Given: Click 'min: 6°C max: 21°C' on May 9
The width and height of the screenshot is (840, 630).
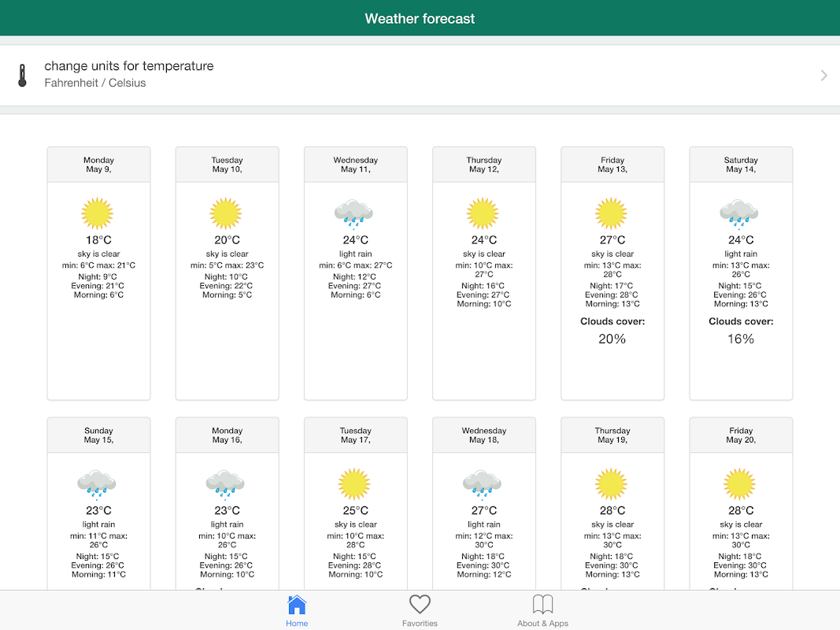Looking at the screenshot, I should coord(98,265).
